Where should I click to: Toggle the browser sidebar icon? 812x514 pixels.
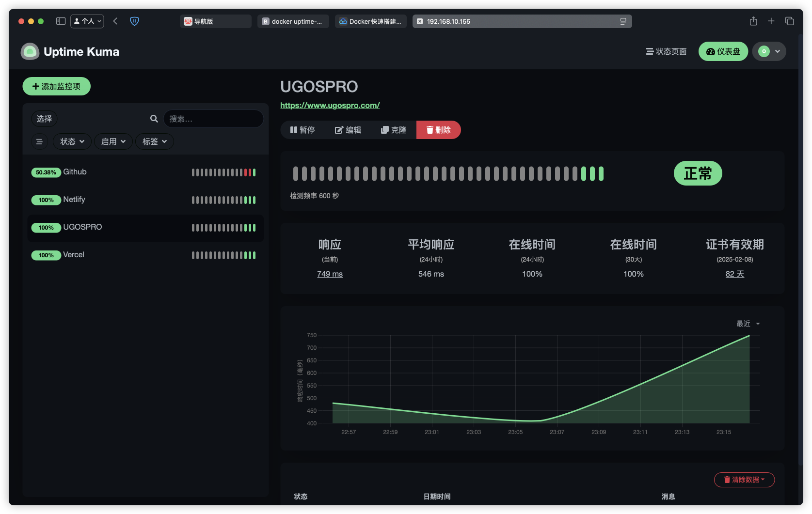click(61, 21)
